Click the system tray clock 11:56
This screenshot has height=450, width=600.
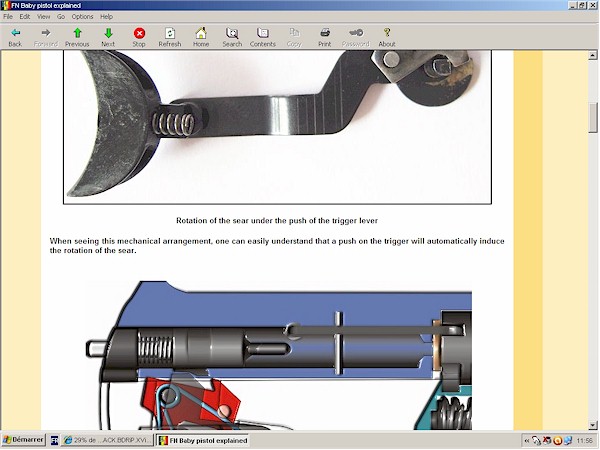tap(585, 441)
